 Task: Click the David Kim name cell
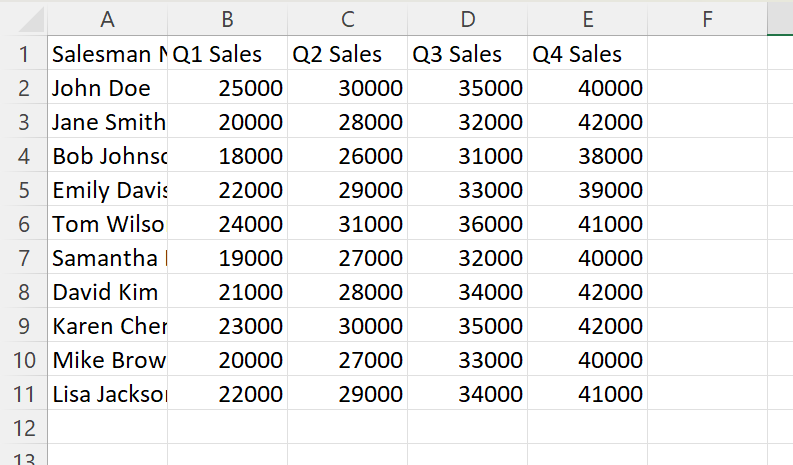pos(107,292)
